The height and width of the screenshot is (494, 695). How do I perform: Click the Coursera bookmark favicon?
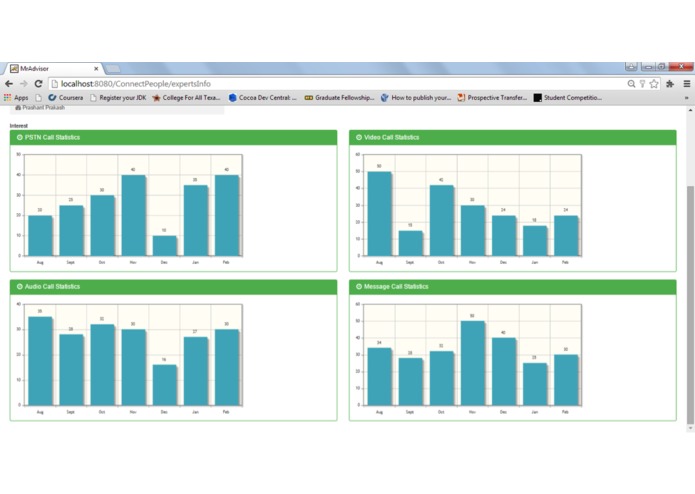pos(52,97)
